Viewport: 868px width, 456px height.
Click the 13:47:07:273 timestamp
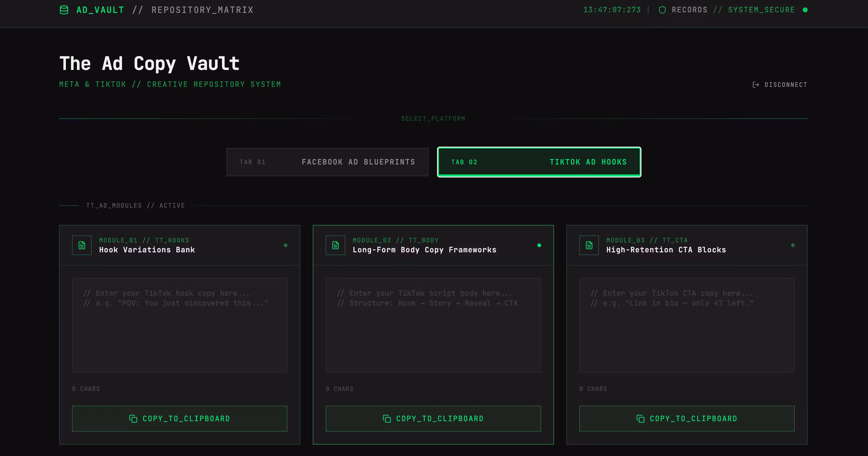[x=612, y=10]
